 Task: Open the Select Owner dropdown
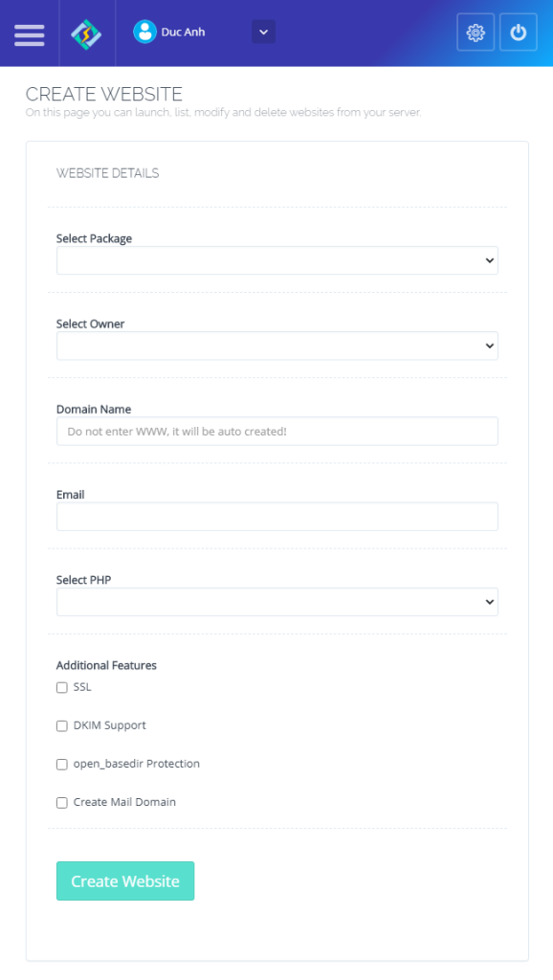click(276, 345)
